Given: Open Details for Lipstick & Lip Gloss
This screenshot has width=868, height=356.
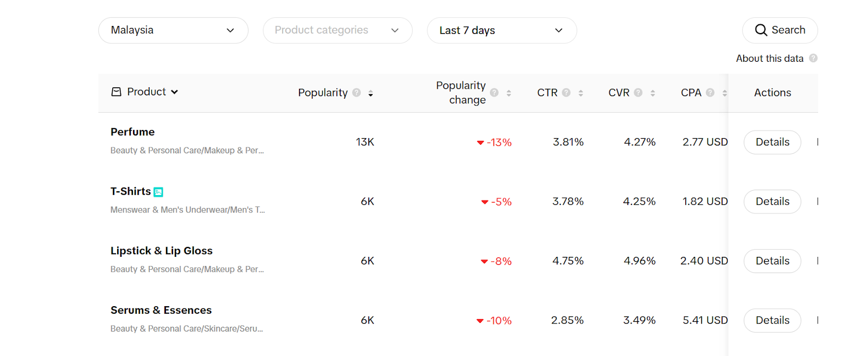Looking at the screenshot, I should click(772, 261).
